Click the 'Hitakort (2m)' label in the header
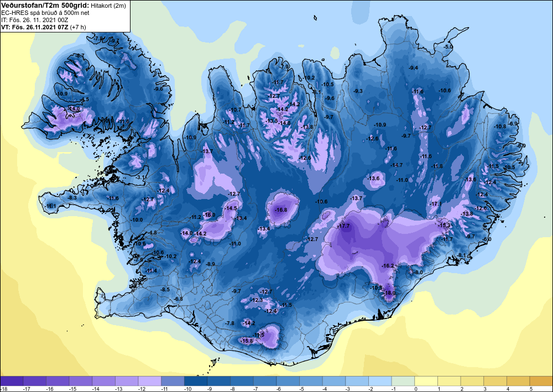Viewport: 553px width, 392px height. (x=108, y=6)
